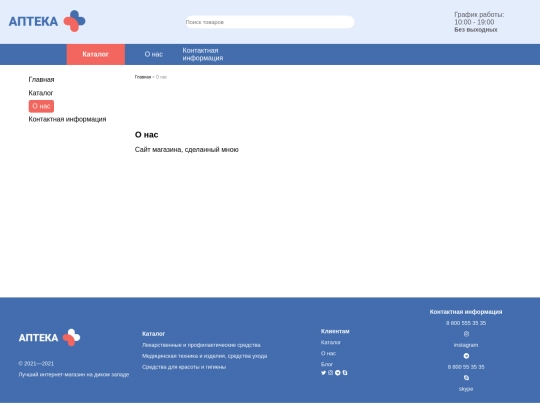Open Twitter icon under Клиентам
The image size is (540, 405).
[x=323, y=373]
